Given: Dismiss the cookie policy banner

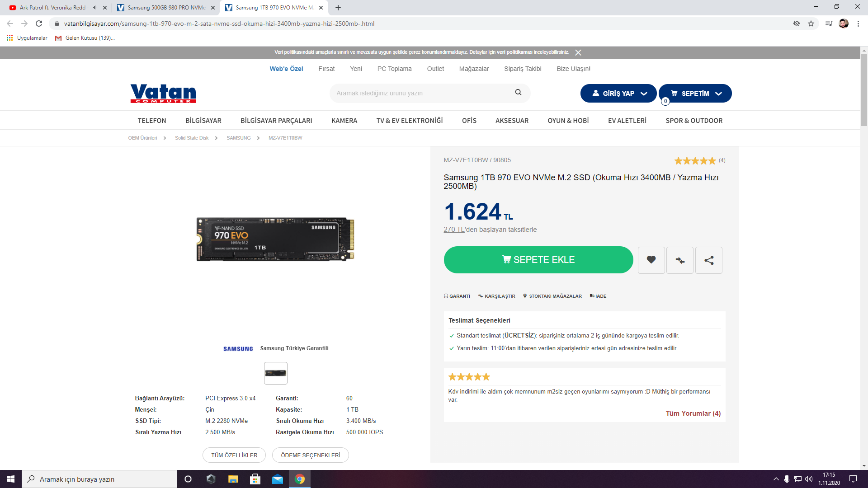Looking at the screenshot, I should click(x=578, y=52).
